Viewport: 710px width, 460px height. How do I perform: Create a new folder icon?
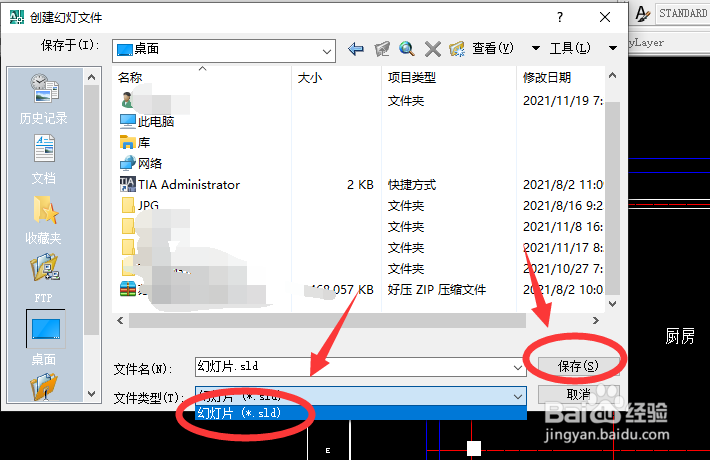[457, 48]
